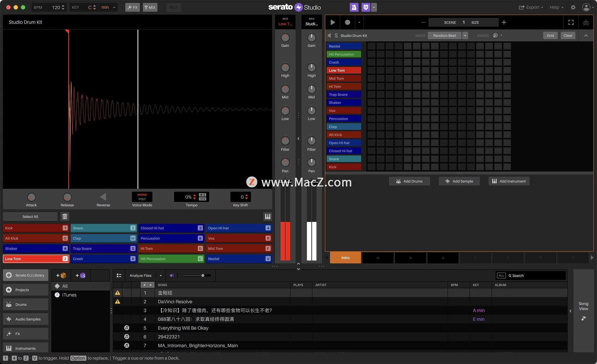Click the user account icon

tap(586, 7)
